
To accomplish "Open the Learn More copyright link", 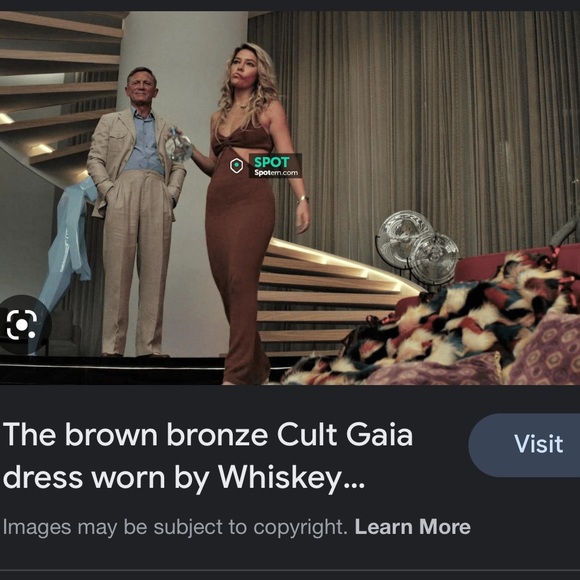I will click(x=412, y=527).
